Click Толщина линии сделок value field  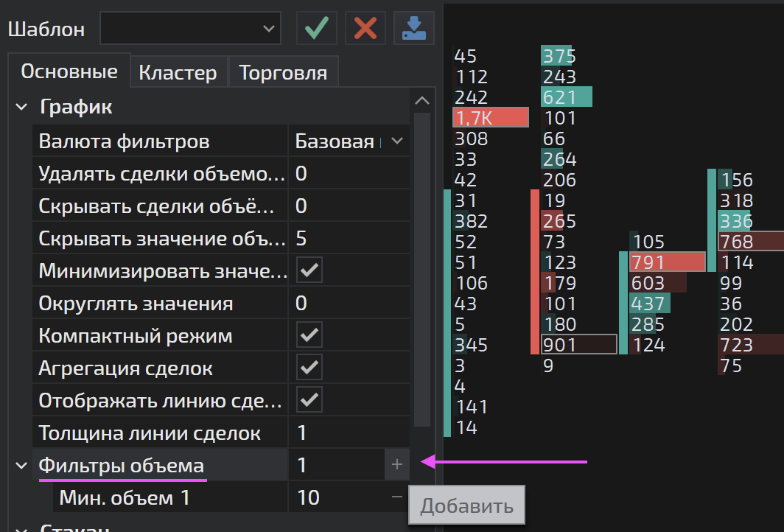pos(346,433)
